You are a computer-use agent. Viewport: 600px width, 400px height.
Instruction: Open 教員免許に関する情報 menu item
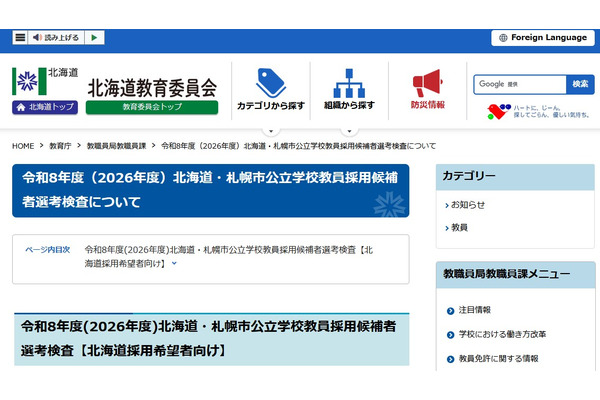498,359
